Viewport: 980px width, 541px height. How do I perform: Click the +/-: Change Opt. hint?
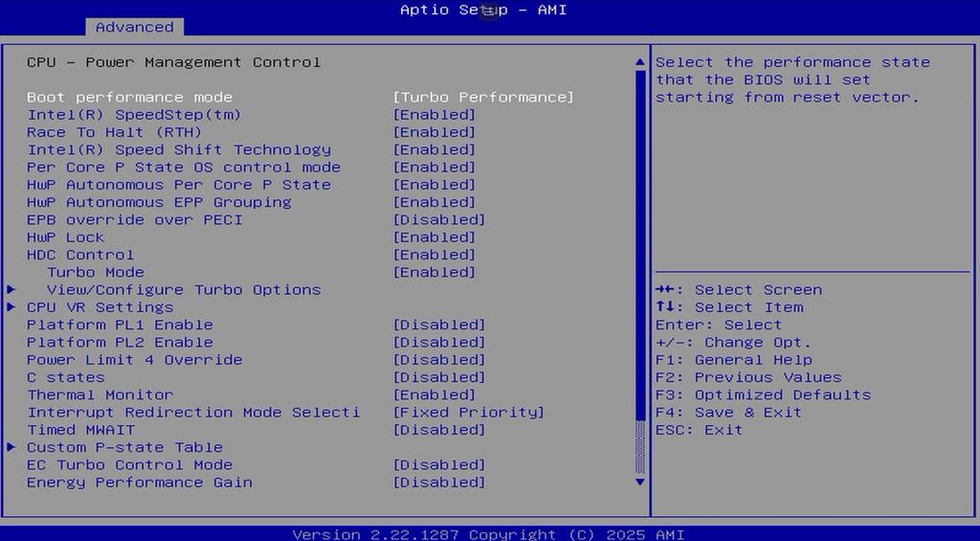click(x=734, y=342)
